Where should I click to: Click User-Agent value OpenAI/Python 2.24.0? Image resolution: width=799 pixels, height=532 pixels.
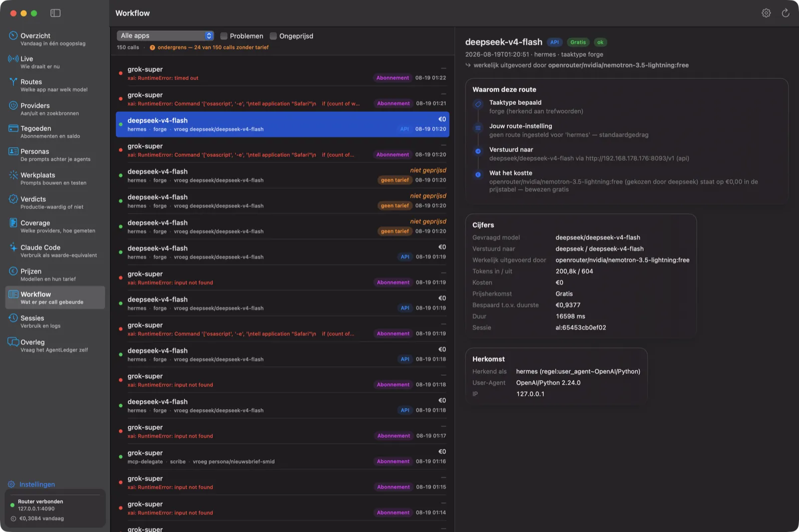point(548,383)
